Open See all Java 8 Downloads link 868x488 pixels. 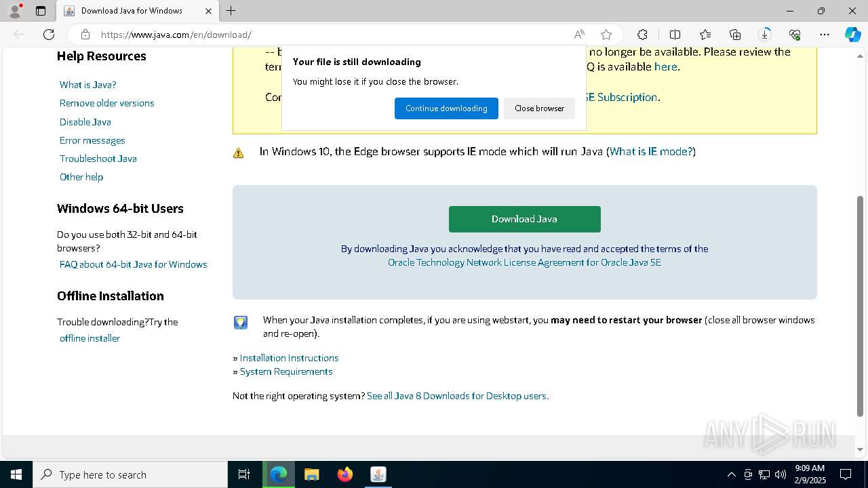[458, 396]
